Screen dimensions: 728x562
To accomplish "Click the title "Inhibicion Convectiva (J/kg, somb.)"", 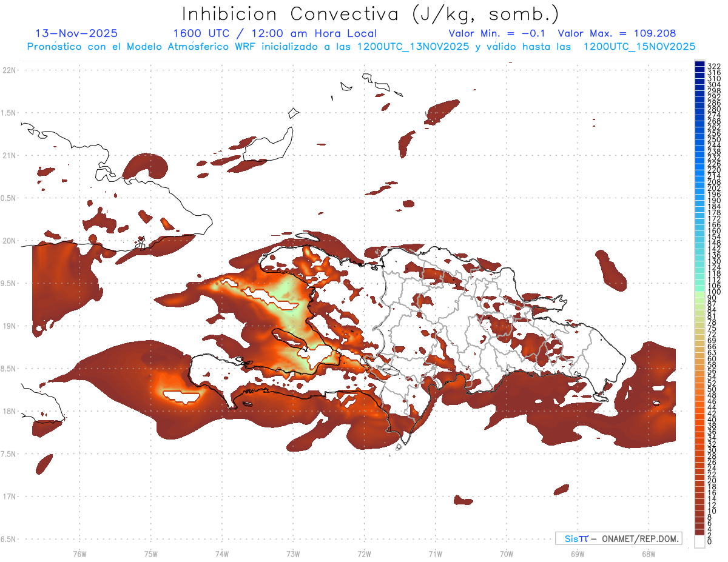I will [x=371, y=14].
